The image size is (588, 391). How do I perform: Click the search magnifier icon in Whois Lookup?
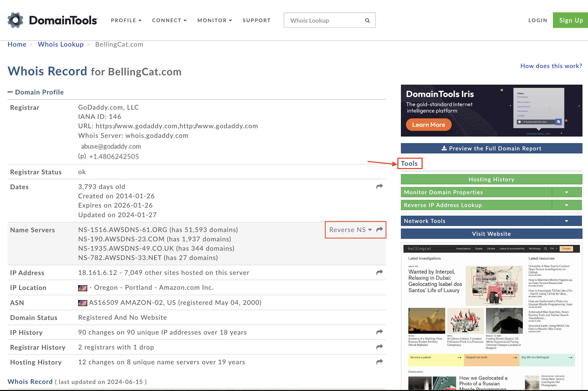367,20
